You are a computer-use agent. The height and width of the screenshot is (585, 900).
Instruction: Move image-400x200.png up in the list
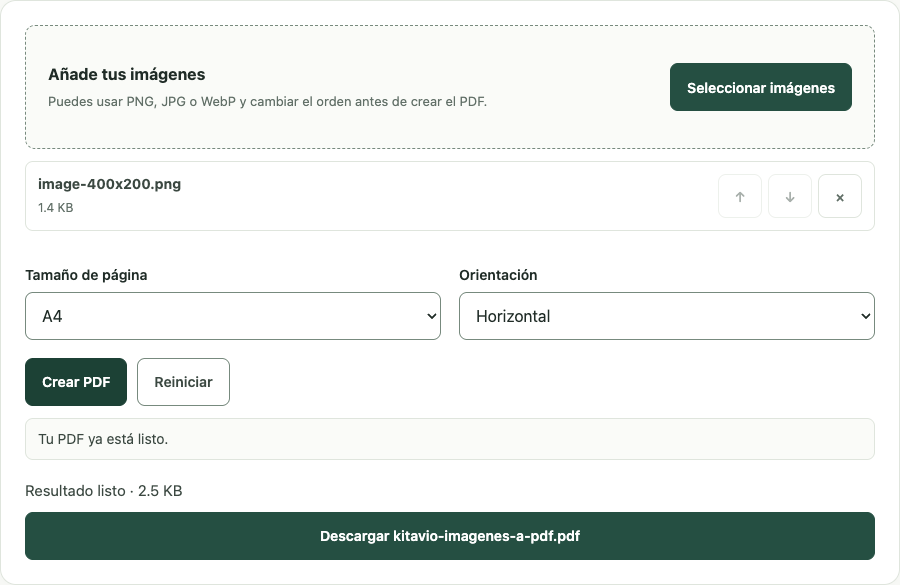point(740,196)
